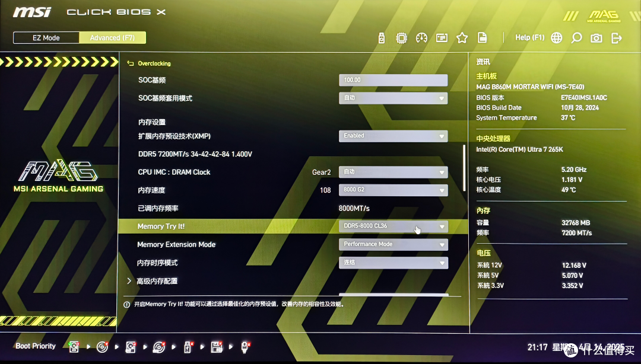Click the settings panel icon beside the gauge
This screenshot has width=641, height=364.
[x=442, y=38]
